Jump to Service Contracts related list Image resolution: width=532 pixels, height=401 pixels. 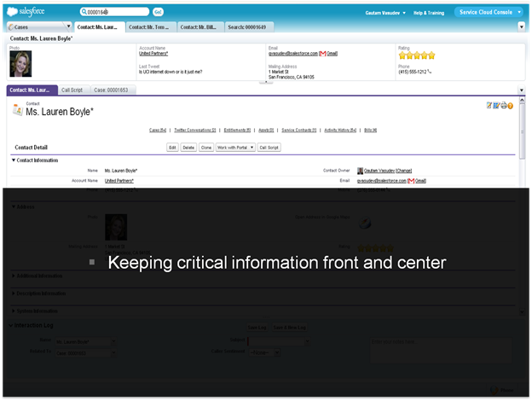click(299, 130)
